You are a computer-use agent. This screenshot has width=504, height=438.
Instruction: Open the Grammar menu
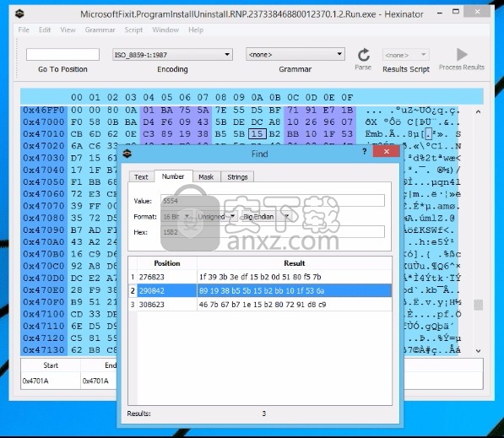[x=100, y=30]
